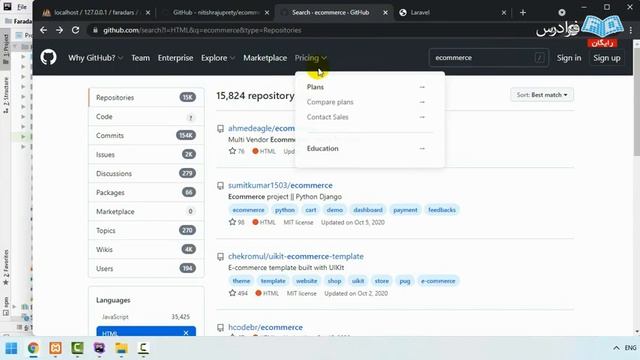Open chekromul/uikit-ecommerce-template repository

[x=296, y=256]
